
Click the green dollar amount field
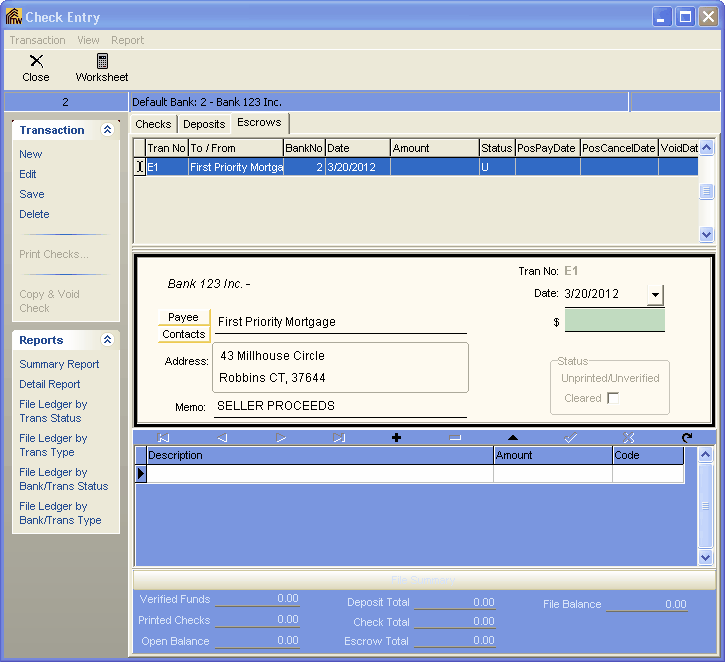(614, 321)
